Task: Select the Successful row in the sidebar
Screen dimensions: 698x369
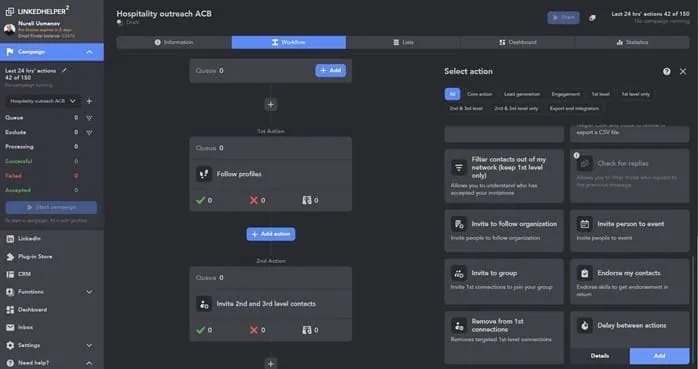Action: [x=42, y=161]
